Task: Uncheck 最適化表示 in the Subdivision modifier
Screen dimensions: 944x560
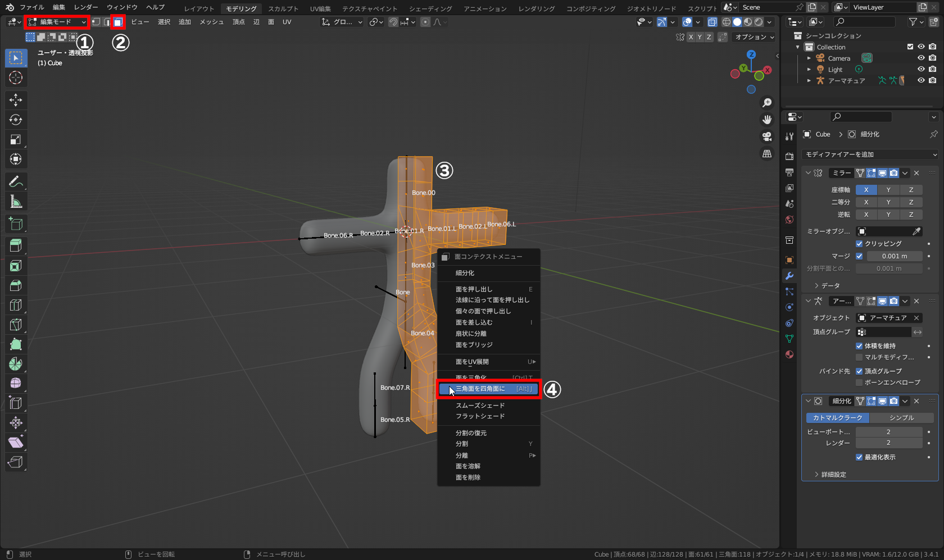Action: point(859,457)
